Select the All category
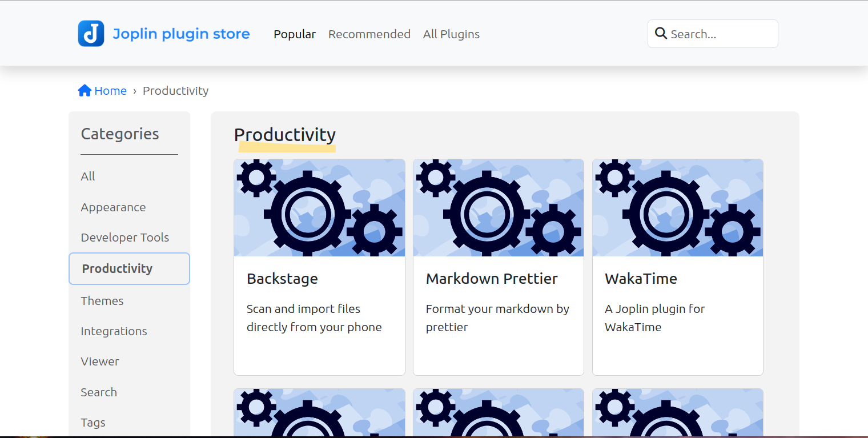Viewport: 868px width, 438px height. pyautogui.click(x=87, y=176)
